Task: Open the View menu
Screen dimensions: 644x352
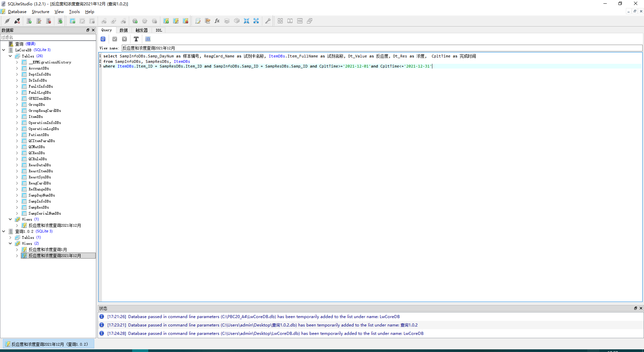Action: 59,12
